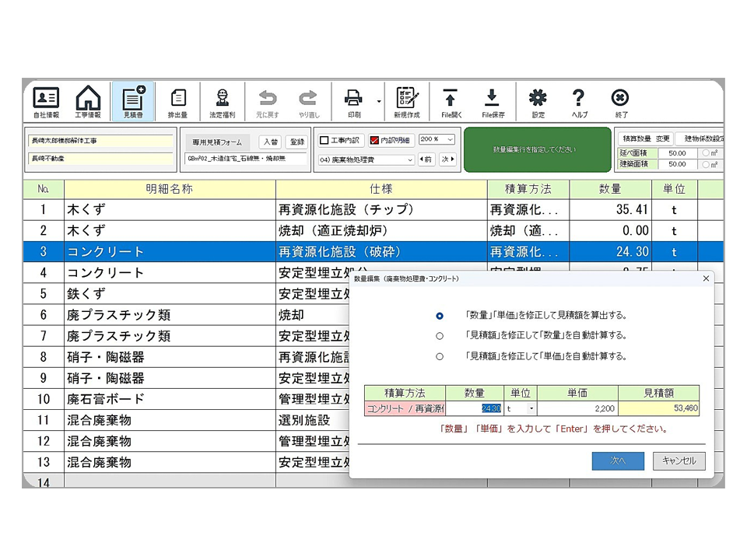Image resolution: width=747 pixels, height=560 pixels.
Task: Click the 次へ button in dialog
Action: pyautogui.click(x=618, y=461)
